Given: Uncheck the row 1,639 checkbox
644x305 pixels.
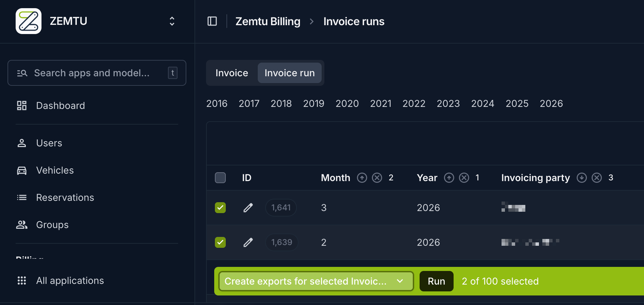Looking at the screenshot, I should tap(220, 242).
